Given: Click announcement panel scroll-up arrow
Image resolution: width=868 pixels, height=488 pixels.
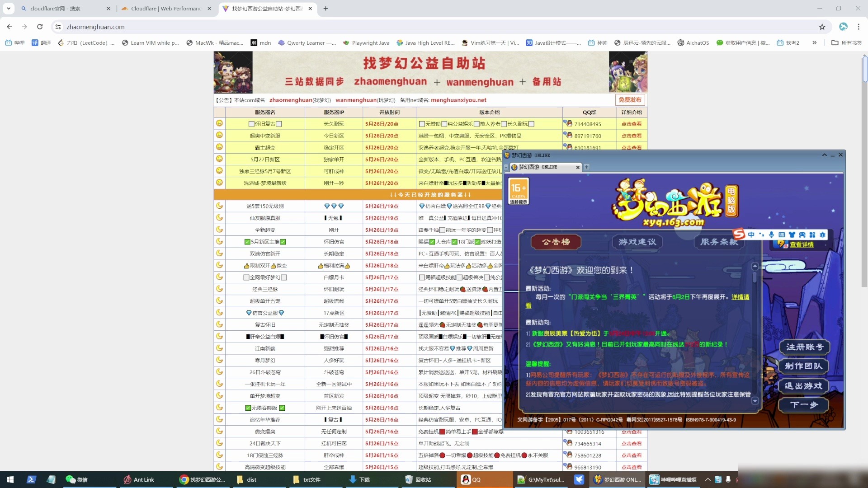Looking at the screenshot, I should [x=755, y=266].
